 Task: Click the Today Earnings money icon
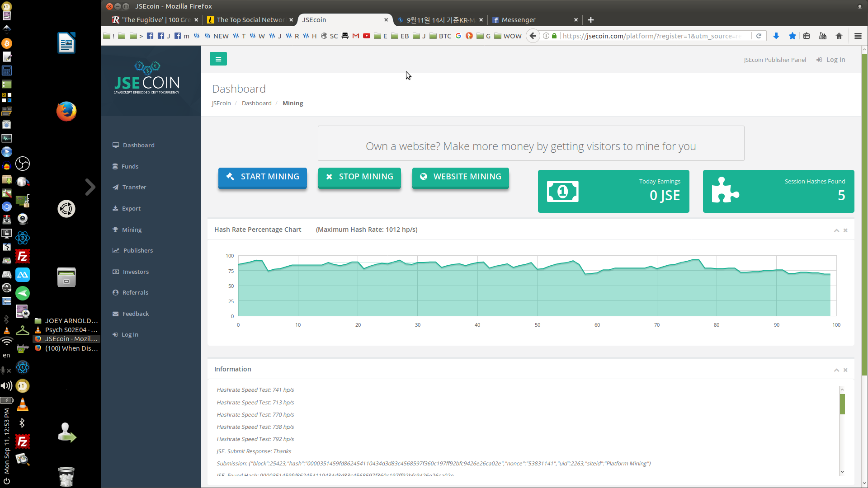(x=562, y=192)
